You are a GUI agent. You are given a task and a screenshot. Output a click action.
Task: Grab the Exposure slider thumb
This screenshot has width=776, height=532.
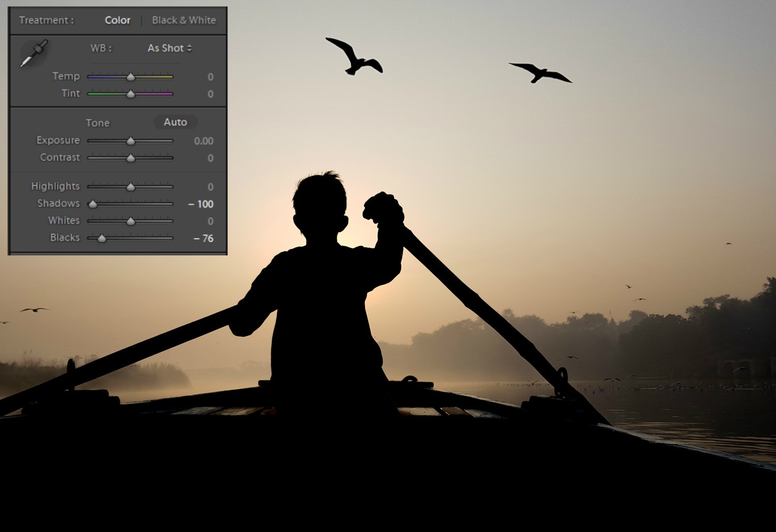click(130, 140)
